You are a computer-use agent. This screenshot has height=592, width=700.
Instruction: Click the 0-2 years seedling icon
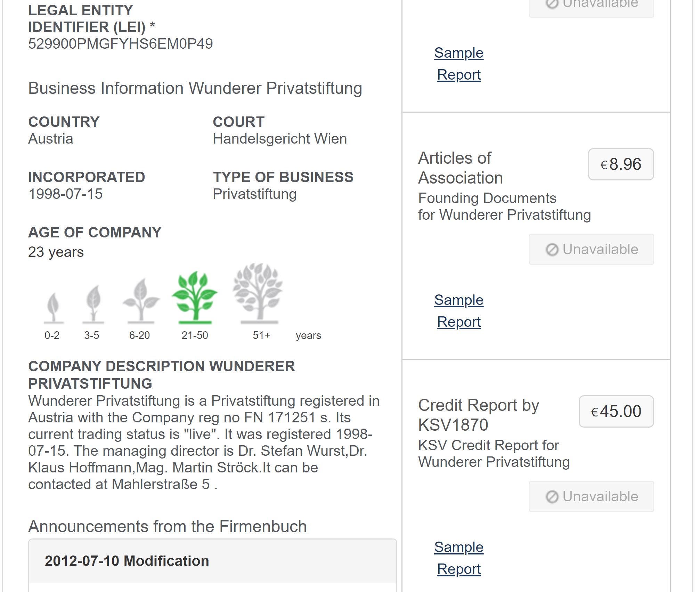(x=53, y=308)
